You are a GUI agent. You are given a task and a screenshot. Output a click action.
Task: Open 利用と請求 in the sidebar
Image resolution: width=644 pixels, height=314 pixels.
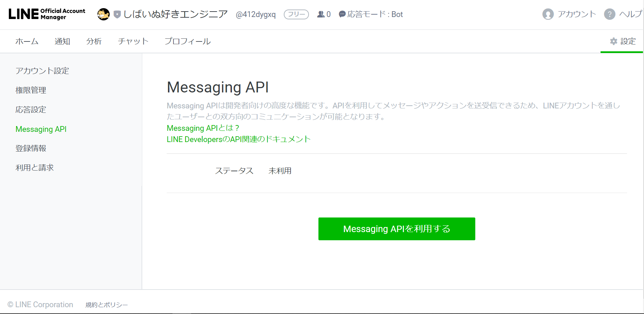click(35, 168)
